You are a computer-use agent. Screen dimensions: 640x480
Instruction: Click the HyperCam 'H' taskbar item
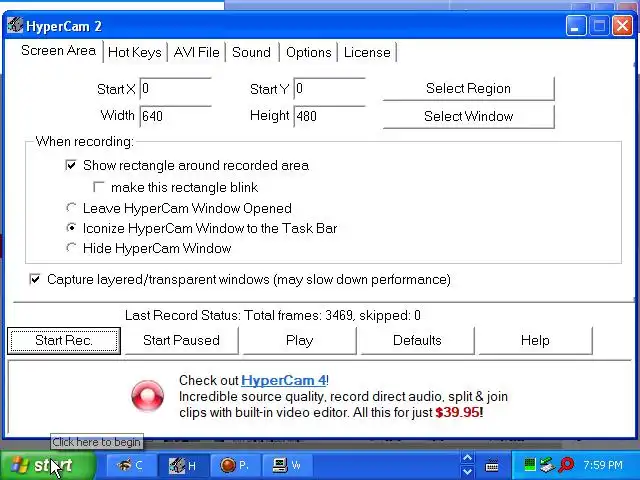coord(183,465)
